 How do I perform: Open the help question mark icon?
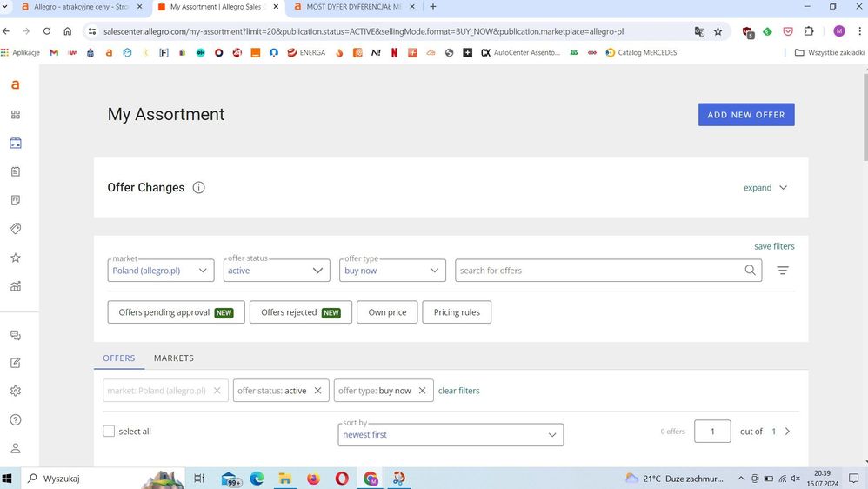coord(16,419)
